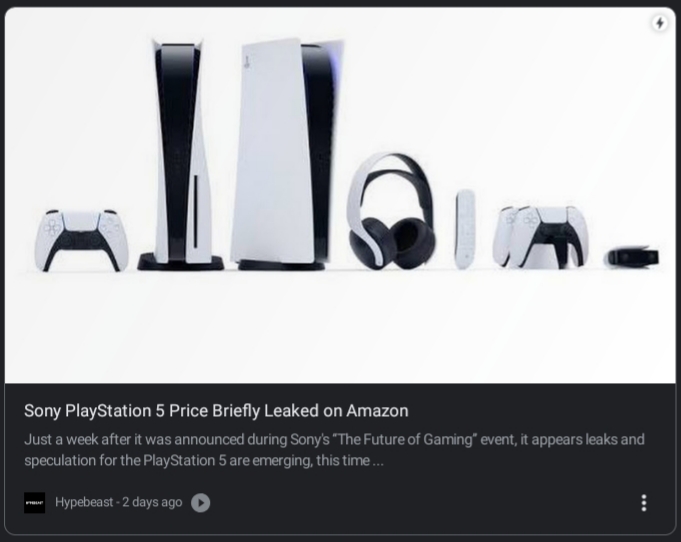Click the DualSense charging station in the image

point(541,238)
